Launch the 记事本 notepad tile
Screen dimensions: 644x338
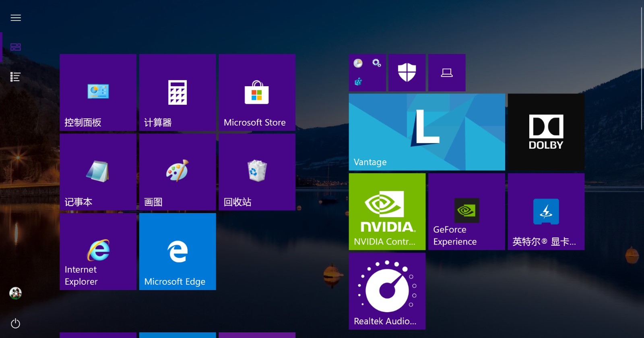point(98,172)
